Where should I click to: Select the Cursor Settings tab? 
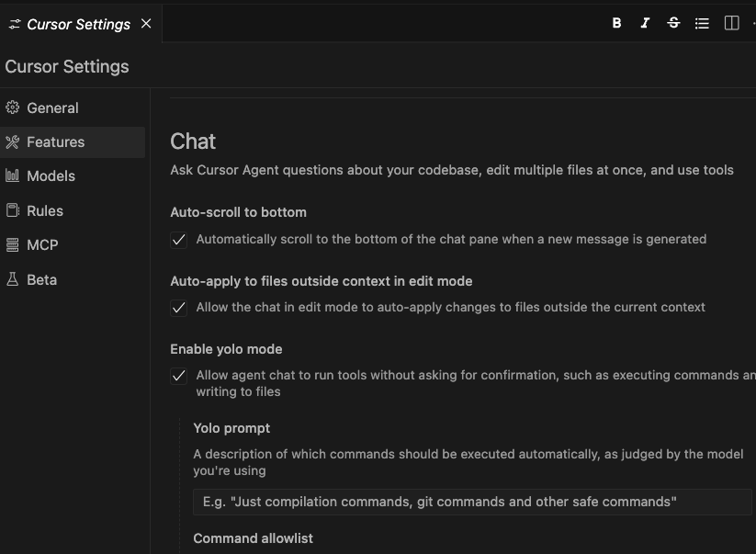coord(78,24)
